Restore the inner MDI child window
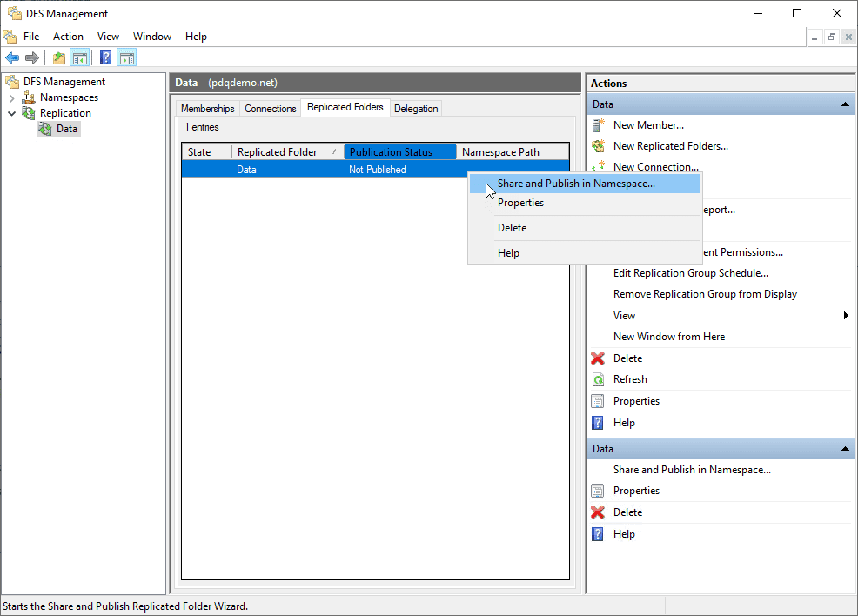 (832, 37)
